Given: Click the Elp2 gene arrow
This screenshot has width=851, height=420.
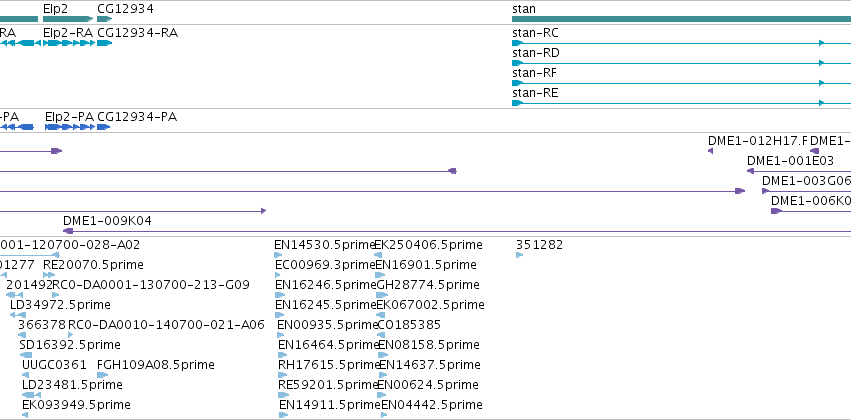Looking at the screenshot, I should pos(68,19).
